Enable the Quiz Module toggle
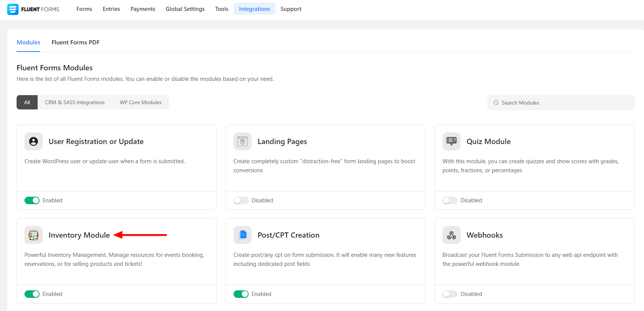The height and width of the screenshot is (311, 644). point(450,200)
